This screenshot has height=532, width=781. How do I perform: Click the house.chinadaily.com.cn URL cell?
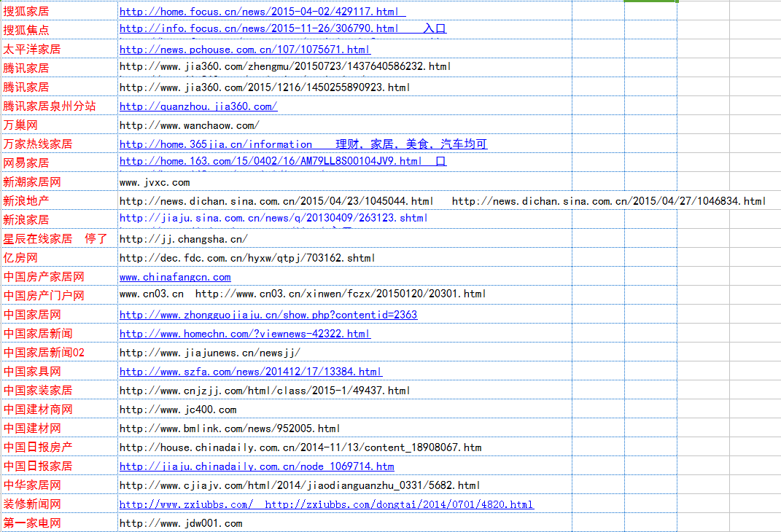coord(345,446)
